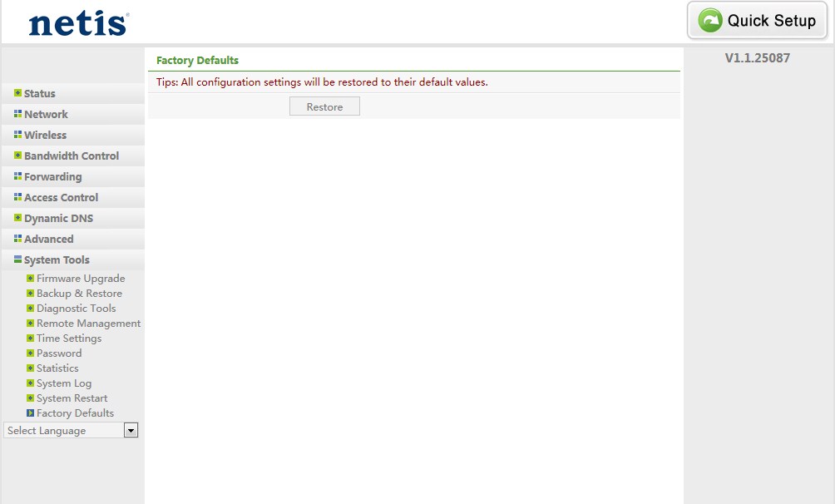The image size is (835, 504).
Task: Click the icon beside Status
Action: point(17,93)
